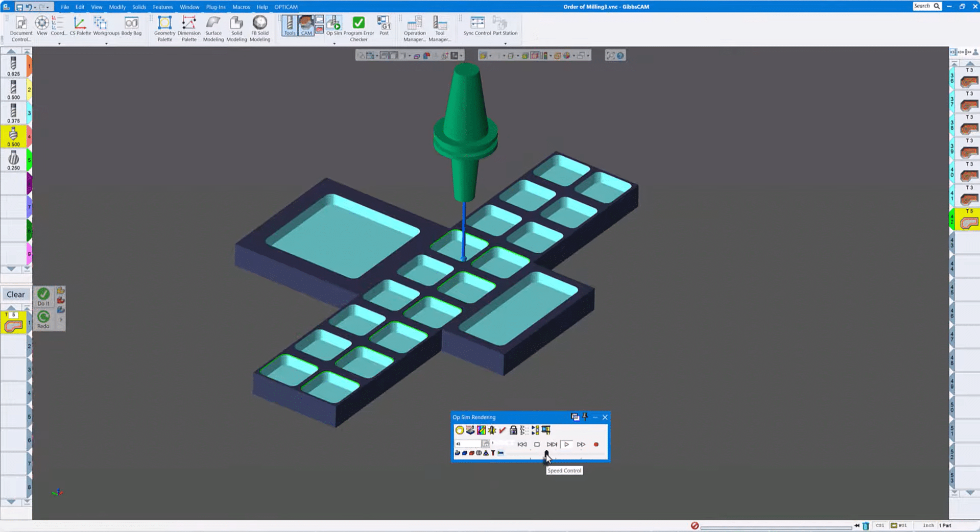Expand the Workgroups dropdown arrow
980x532 pixels.
click(106, 44)
